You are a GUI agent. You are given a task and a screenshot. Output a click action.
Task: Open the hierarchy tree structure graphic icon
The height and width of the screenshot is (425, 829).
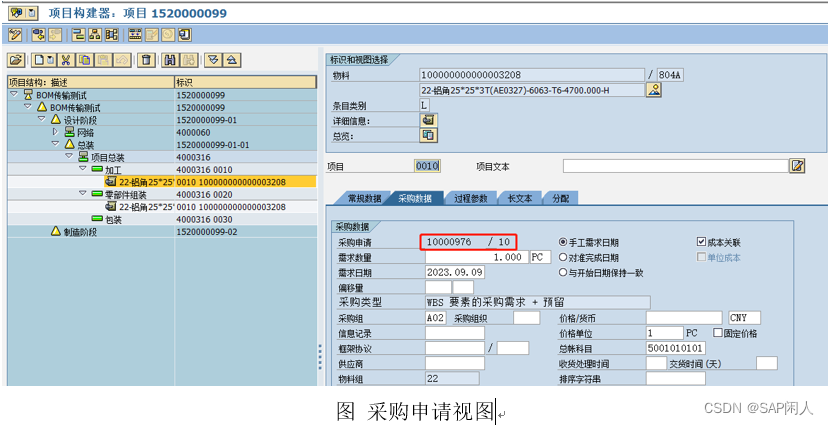click(x=95, y=35)
